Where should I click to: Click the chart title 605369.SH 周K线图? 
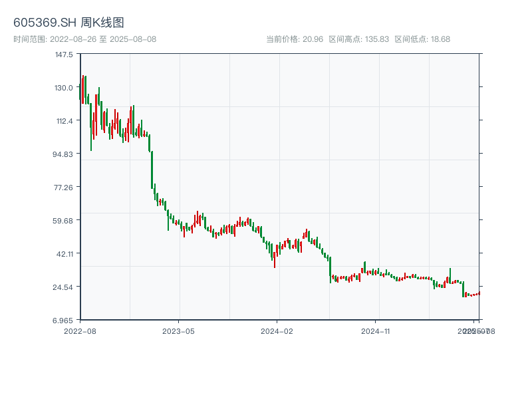coord(68,23)
